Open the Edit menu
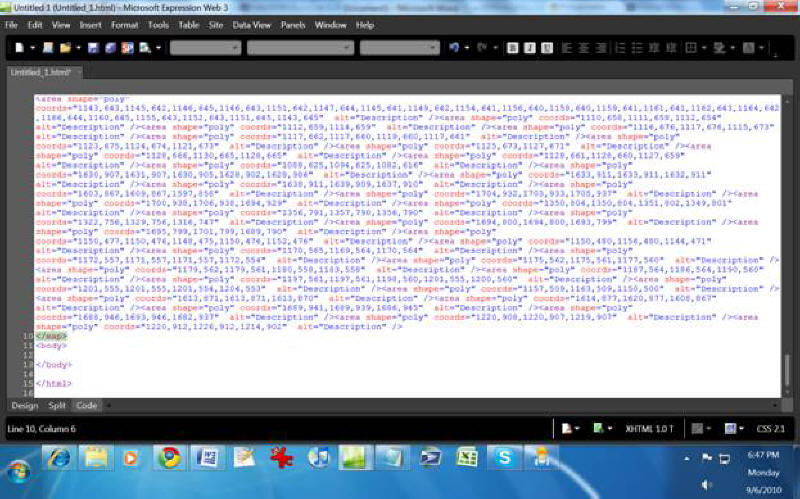This screenshot has height=499, width=800. tap(35, 24)
